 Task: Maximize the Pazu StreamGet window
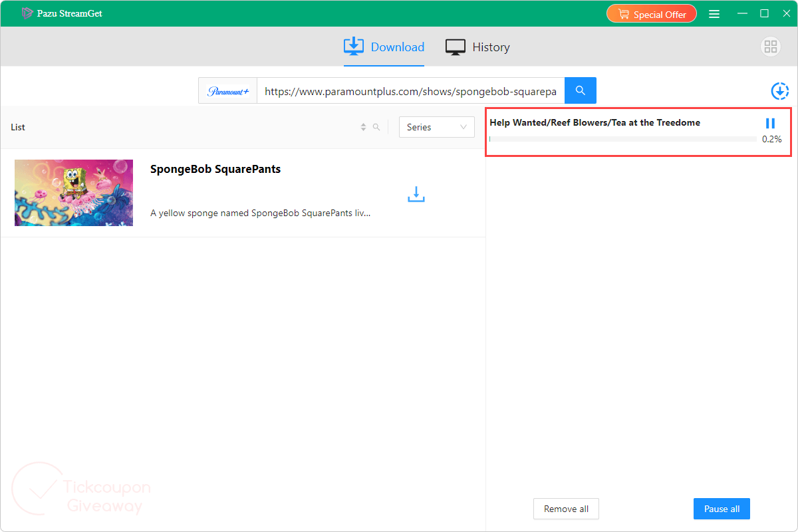tap(765, 14)
